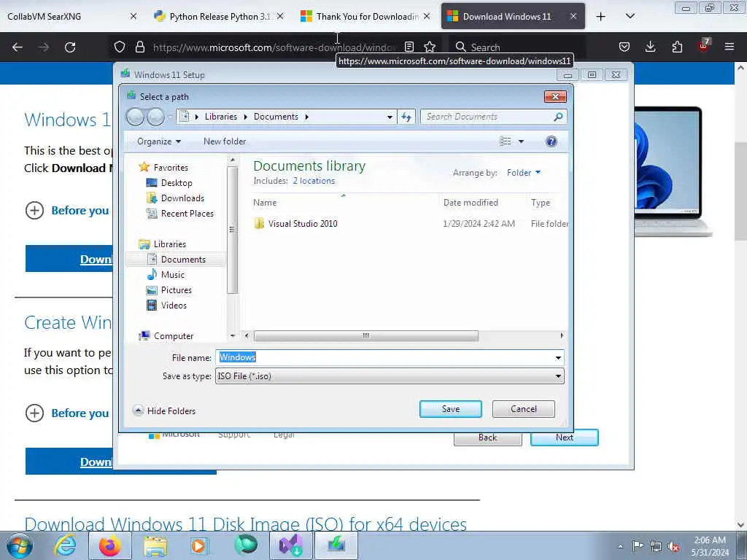Screen dimensions: 747x560
Task: Select Libraries in the navigation pane
Action: point(169,244)
